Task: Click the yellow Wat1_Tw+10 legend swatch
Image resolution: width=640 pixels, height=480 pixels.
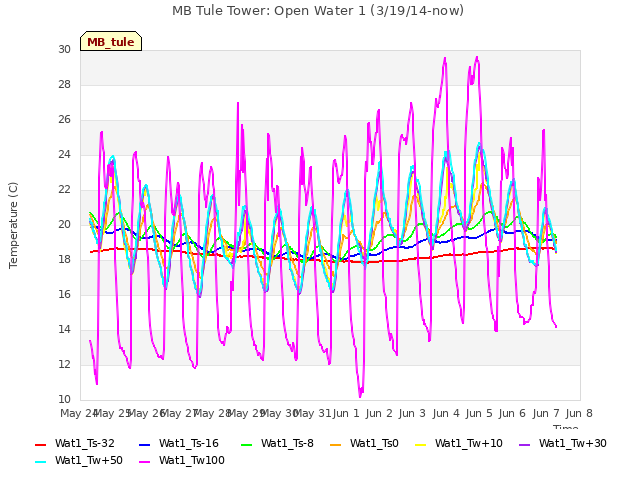Action: pyautogui.click(x=420, y=445)
